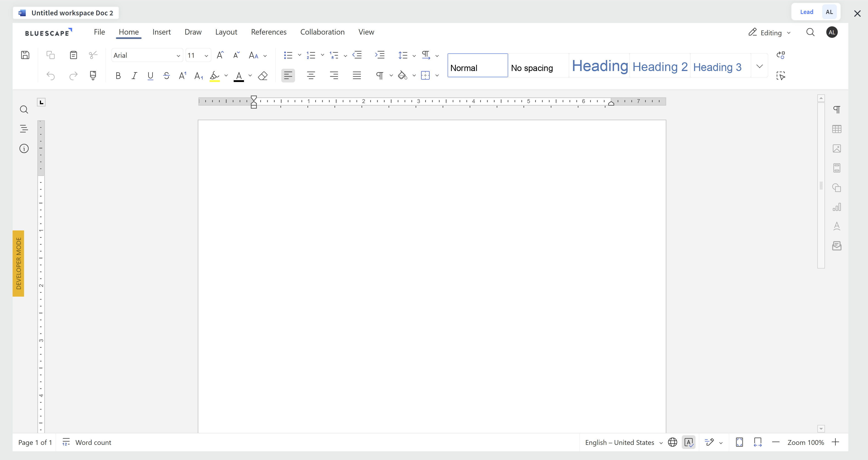Apply the yellow highlight color
Image resolution: width=868 pixels, height=460 pixels.
[x=215, y=76]
